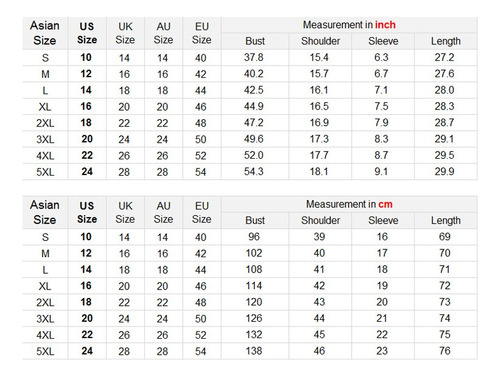Select the Shoulder header in cm table
The height and width of the screenshot is (377, 500).
320,220
